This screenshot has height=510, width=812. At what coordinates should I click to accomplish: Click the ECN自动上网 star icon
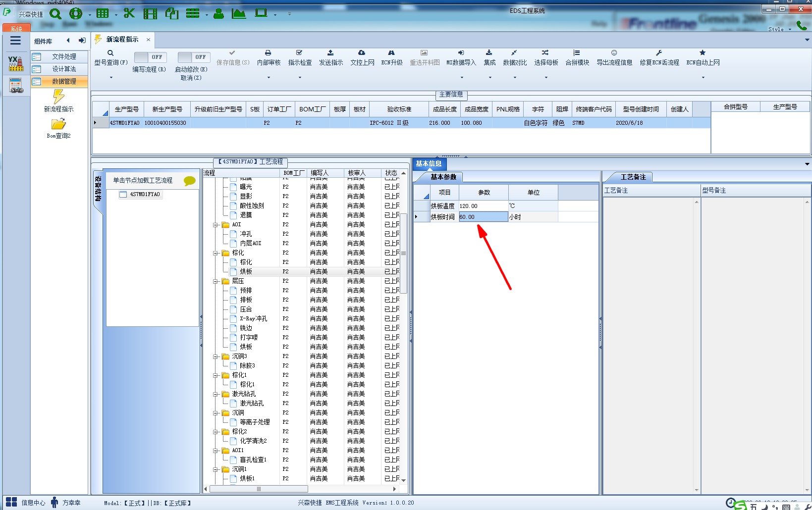pyautogui.click(x=703, y=52)
